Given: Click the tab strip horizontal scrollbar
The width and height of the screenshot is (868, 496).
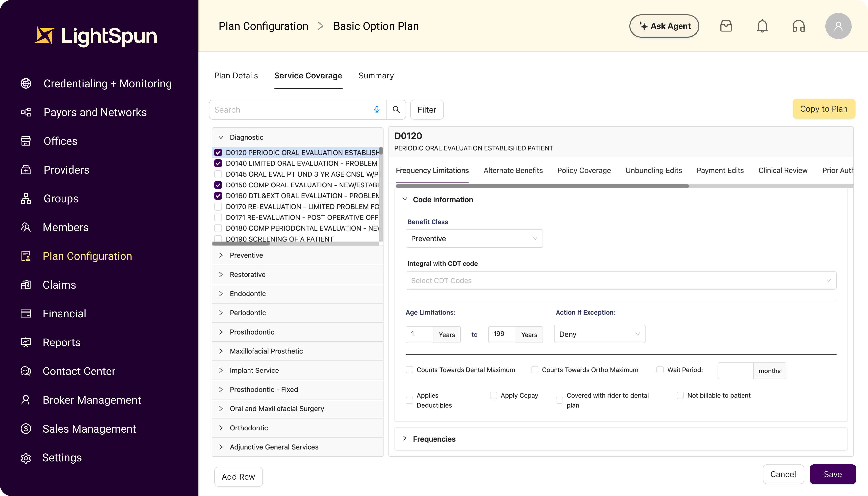Looking at the screenshot, I should coord(542,186).
